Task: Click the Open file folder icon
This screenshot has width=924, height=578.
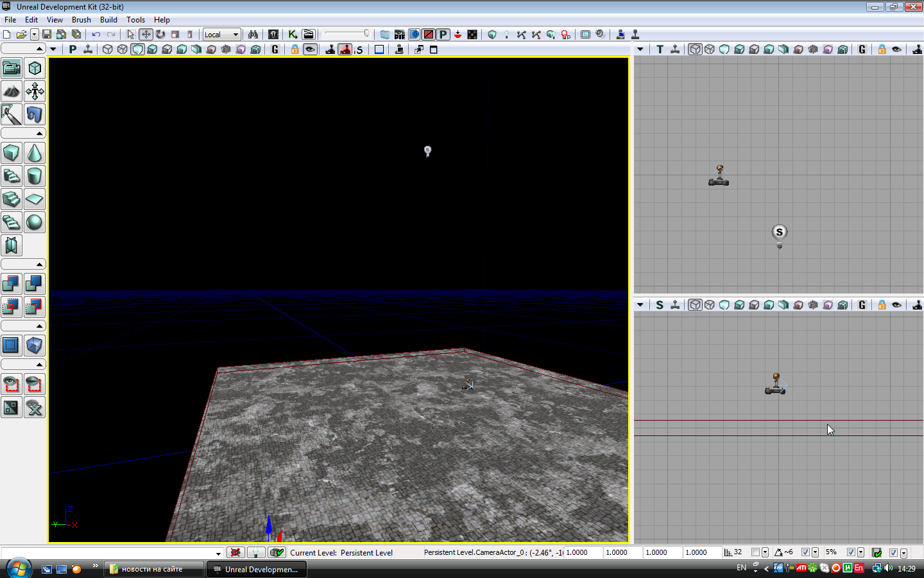Action: (x=21, y=35)
